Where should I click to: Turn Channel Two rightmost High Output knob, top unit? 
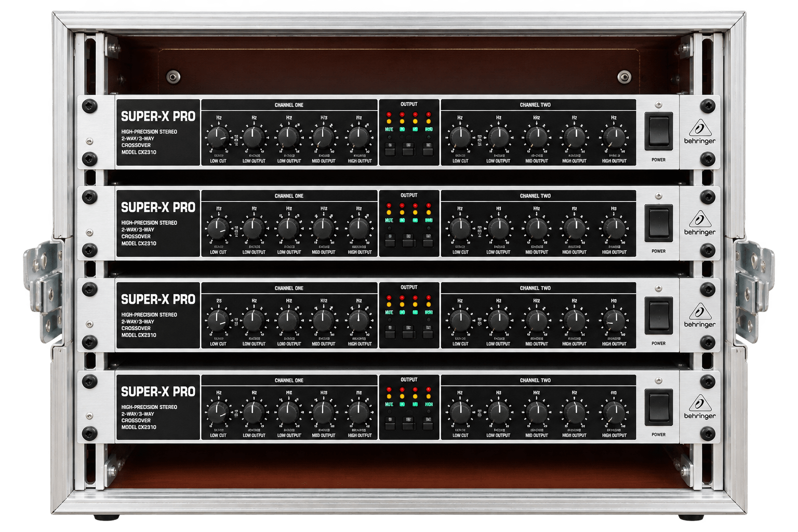click(x=614, y=137)
